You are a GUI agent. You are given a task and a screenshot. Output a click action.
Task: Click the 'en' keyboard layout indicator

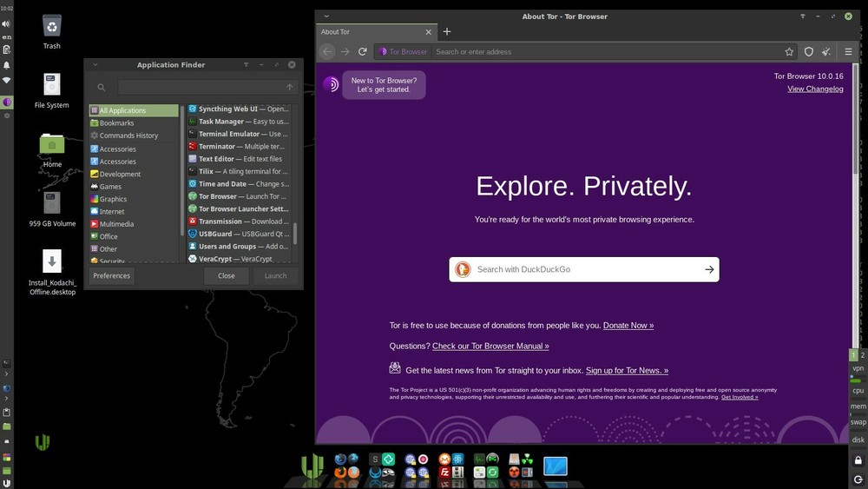pyautogui.click(x=6, y=37)
